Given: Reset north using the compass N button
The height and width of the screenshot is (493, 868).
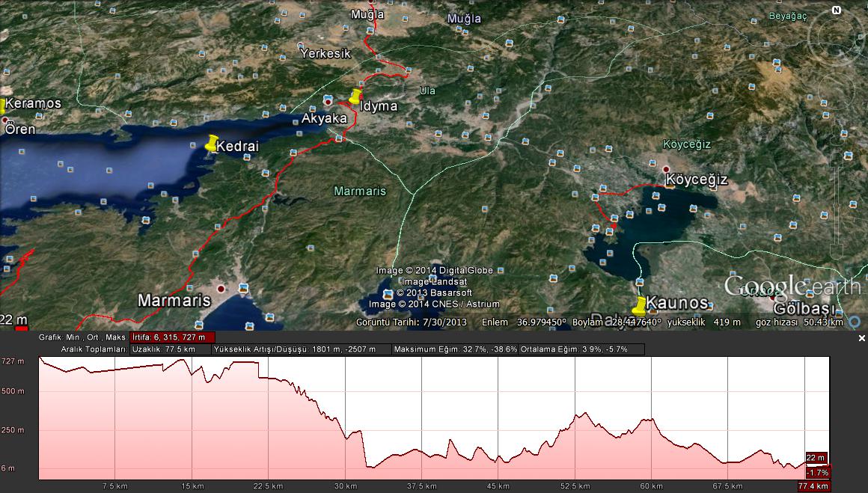Looking at the screenshot, I should (x=836, y=10).
